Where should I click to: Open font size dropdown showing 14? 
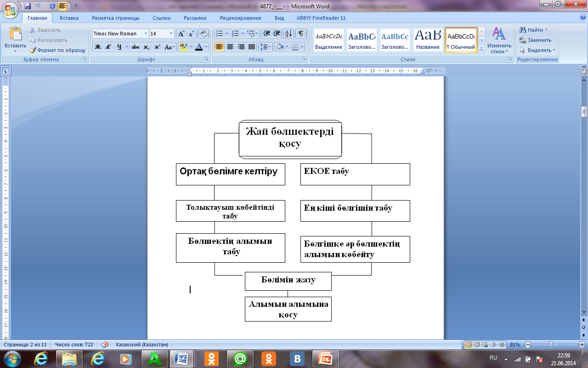[x=171, y=34]
